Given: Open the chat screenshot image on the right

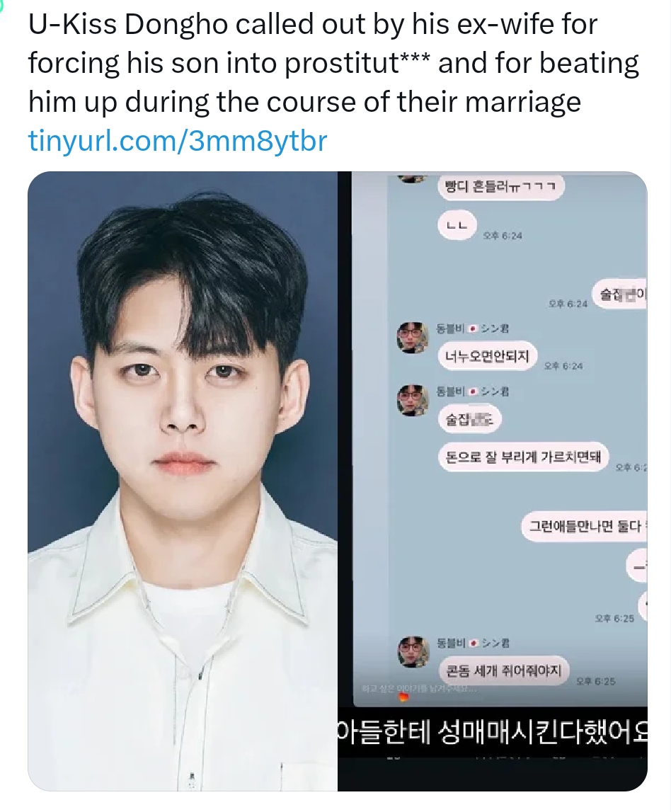Looking at the screenshot, I should pyautogui.click(x=493, y=481).
